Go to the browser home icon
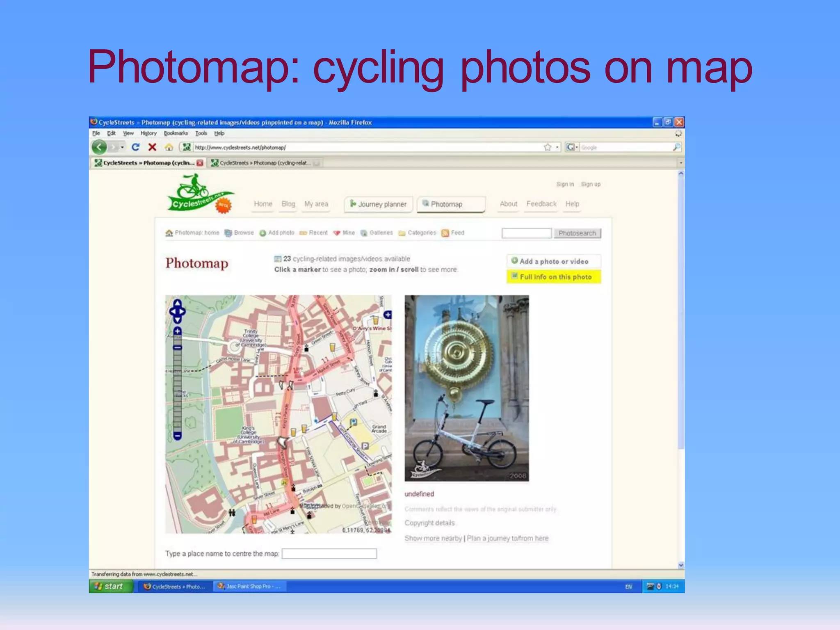 (169, 147)
